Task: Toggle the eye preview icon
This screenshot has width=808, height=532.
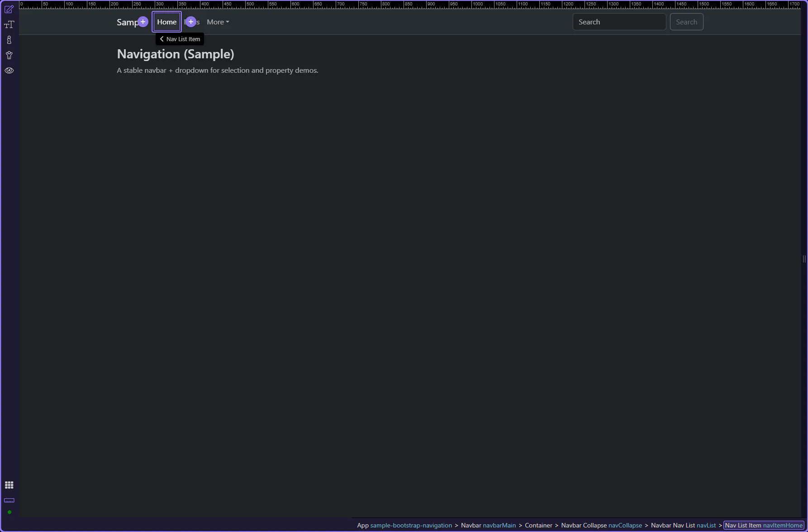Action: pyautogui.click(x=9, y=71)
